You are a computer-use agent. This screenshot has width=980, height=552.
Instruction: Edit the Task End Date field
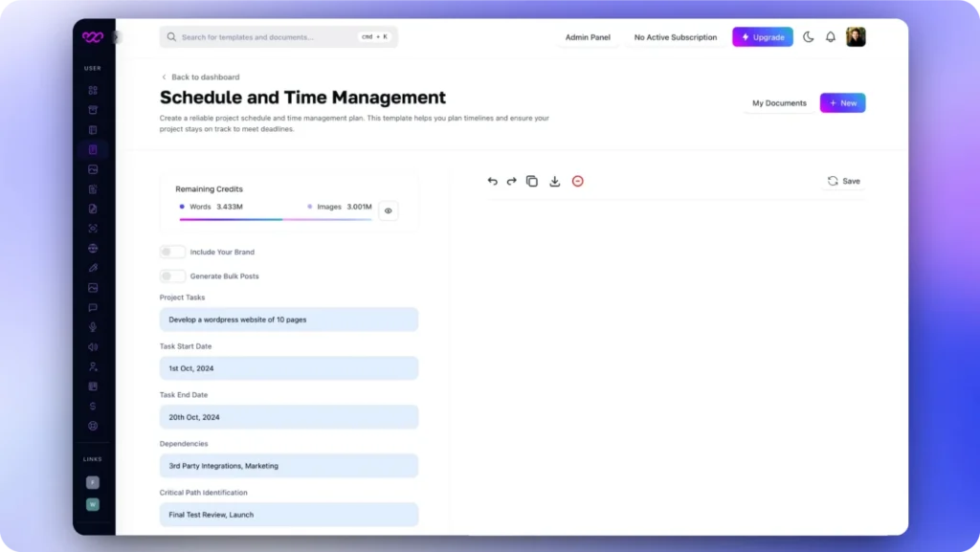289,417
